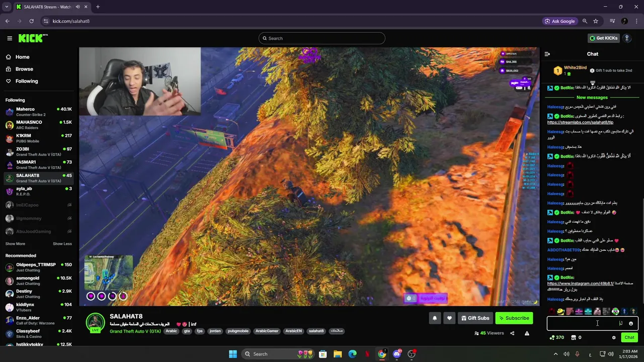Send message with Chat button

point(629,337)
